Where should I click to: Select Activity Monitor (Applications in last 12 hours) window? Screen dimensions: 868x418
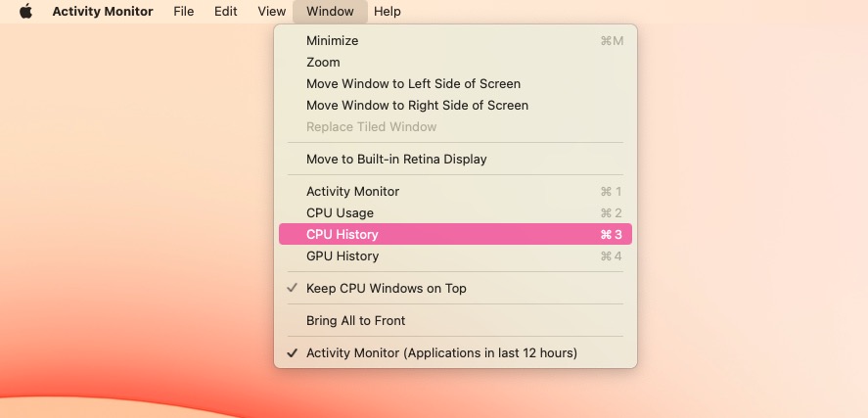click(x=441, y=353)
